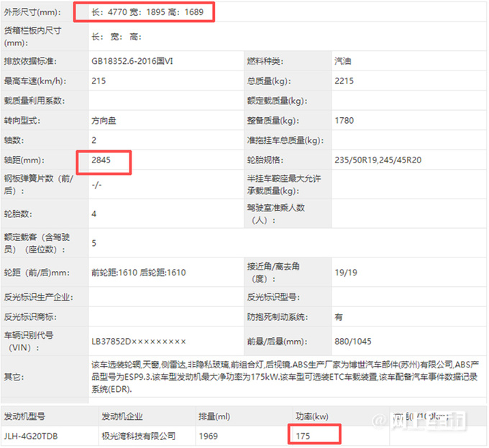489x448 pixels.
Task: Select the 外形尺寸(mm) label
Action: pos(32,12)
